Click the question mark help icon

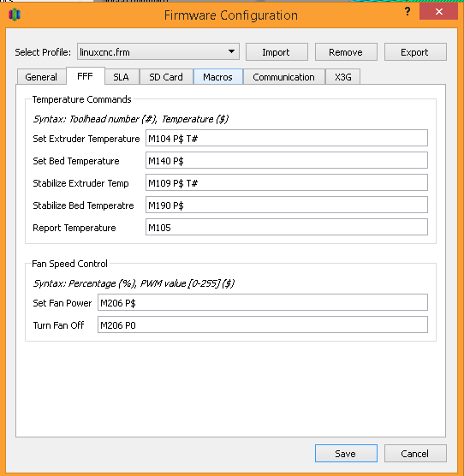coord(407,11)
